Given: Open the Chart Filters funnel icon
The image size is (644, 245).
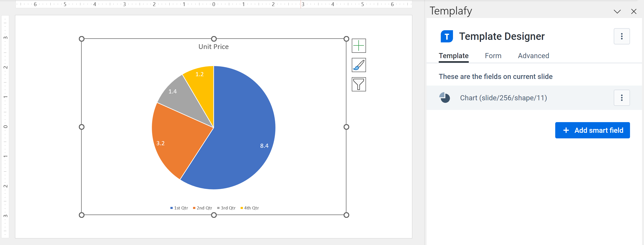Looking at the screenshot, I should click(358, 84).
